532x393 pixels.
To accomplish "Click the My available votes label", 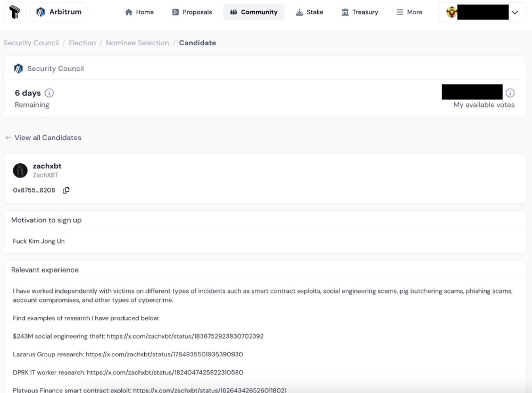I will tap(484, 105).
